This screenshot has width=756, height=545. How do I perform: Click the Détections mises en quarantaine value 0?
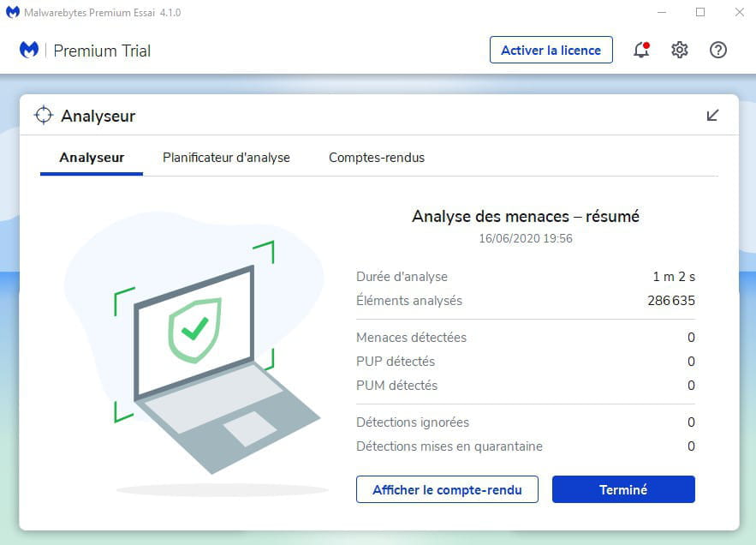point(691,446)
